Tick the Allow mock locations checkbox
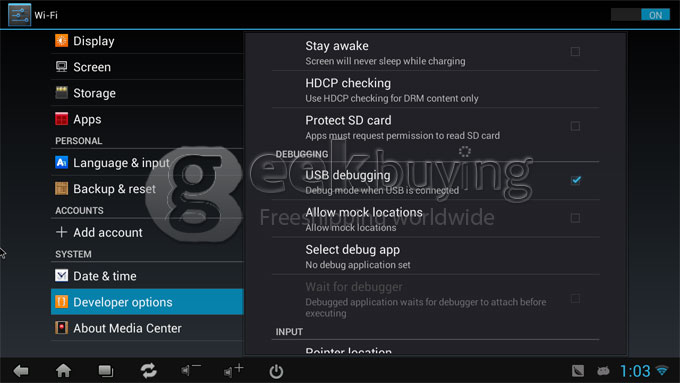 (575, 218)
